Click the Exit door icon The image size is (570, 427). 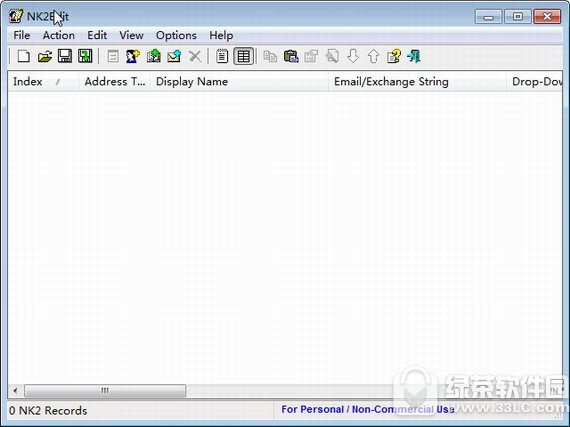tap(414, 56)
